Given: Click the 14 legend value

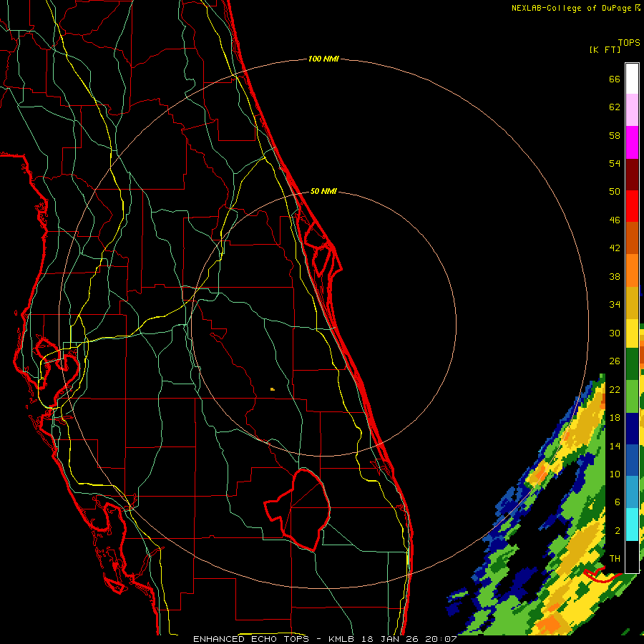Looking at the screenshot, I should pyautogui.click(x=615, y=446).
